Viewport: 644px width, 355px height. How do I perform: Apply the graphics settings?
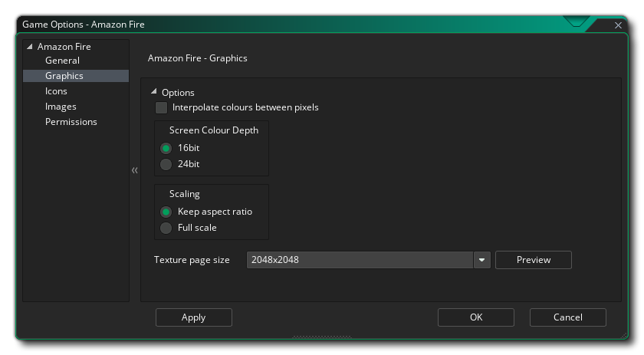coord(193,317)
